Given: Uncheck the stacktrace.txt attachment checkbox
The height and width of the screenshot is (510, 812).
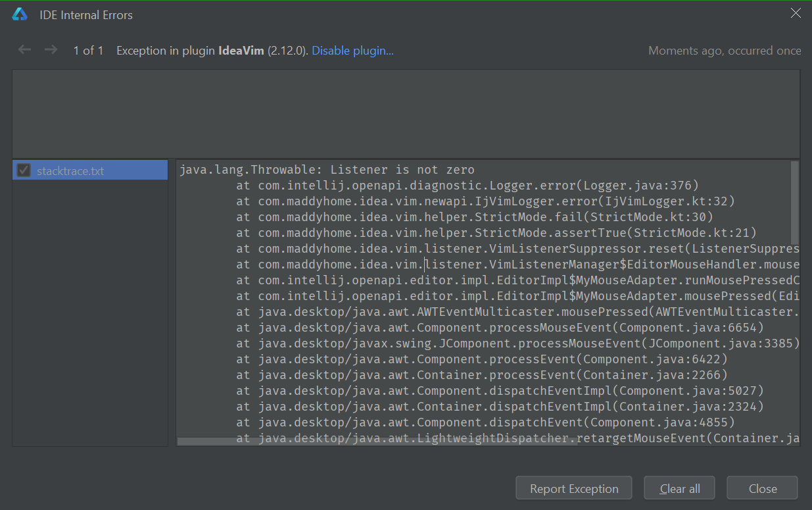Looking at the screenshot, I should (x=24, y=170).
